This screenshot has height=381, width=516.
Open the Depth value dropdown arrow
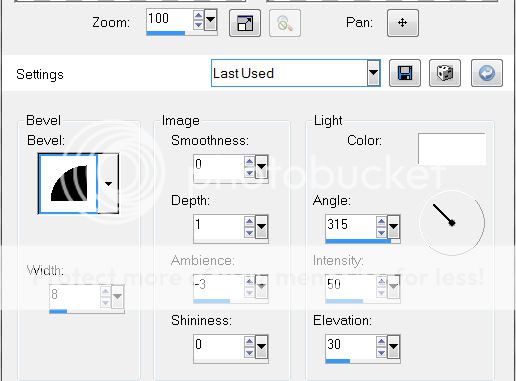click(261, 227)
